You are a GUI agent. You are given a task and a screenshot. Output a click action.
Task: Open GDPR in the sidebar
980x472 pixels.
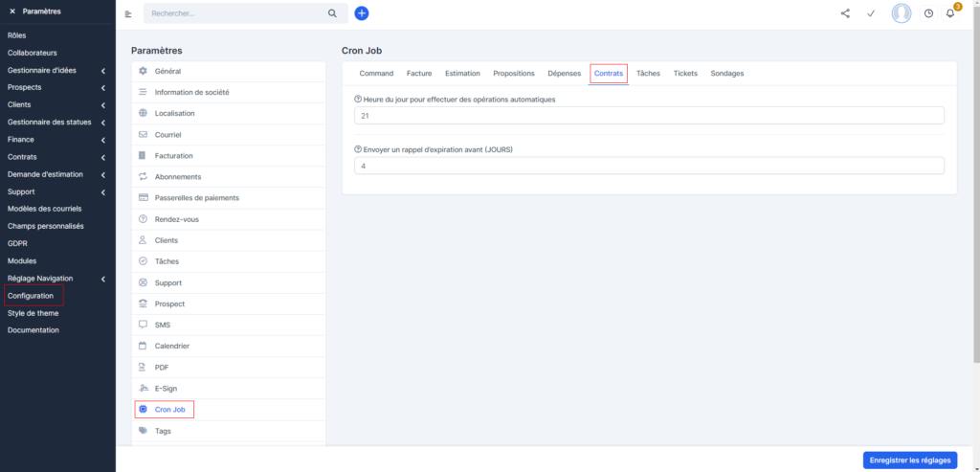coord(17,244)
